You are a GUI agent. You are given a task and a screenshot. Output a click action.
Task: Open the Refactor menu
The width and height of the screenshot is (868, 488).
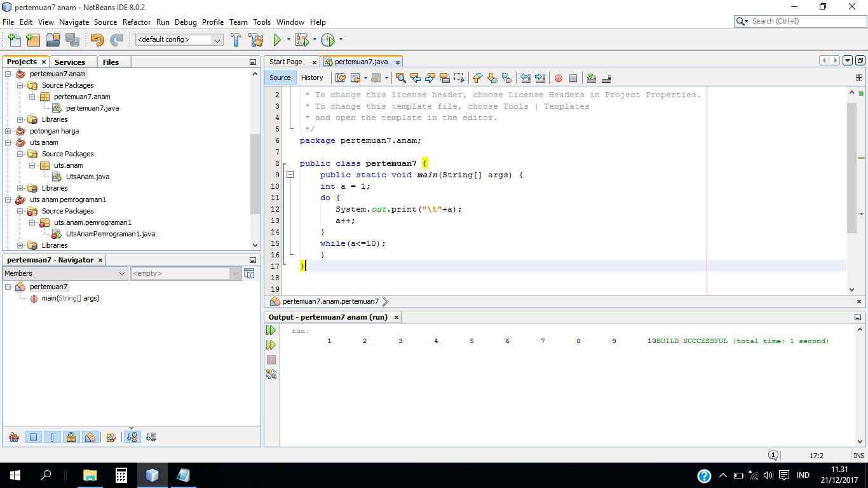point(137,22)
